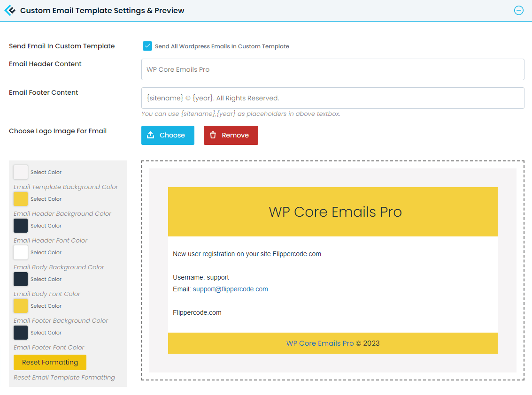Click the 'Email Footer Content' label
532x395 pixels.
(43, 92)
